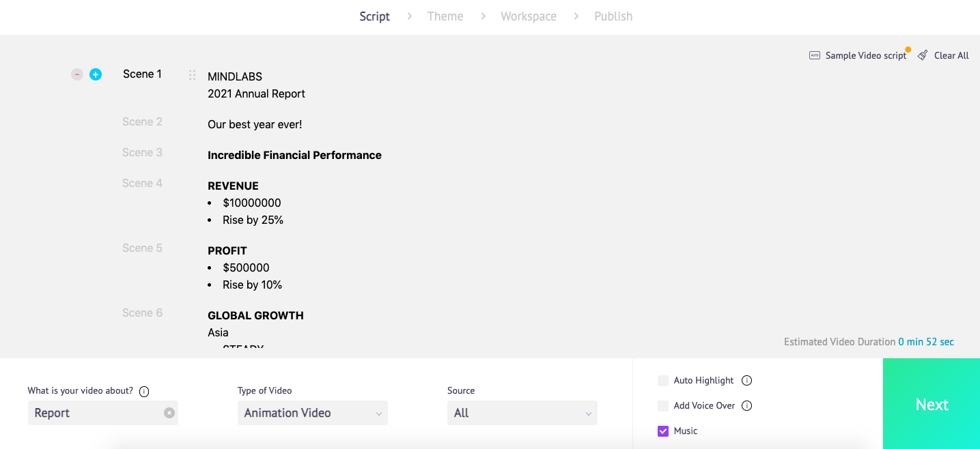The width and height of the screenshot is (980, 449).
Task: Enable the Auto Highlight checkbox
Action: (x=663, y=381)
